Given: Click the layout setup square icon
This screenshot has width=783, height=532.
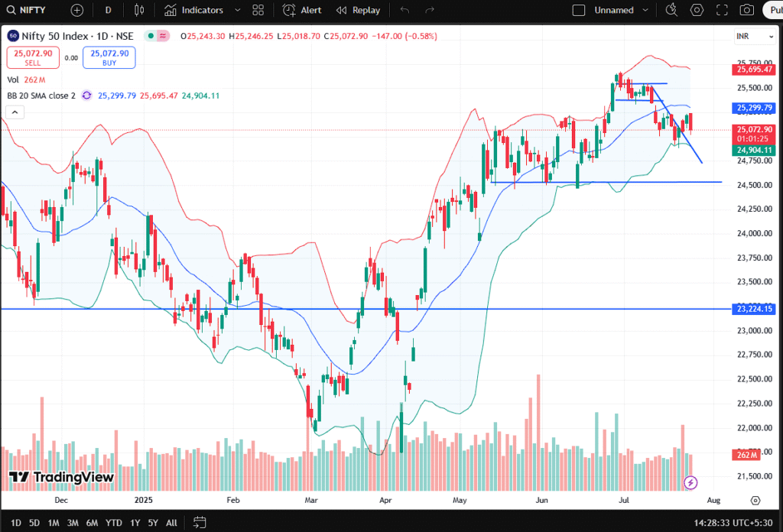Looking at the screenshot, I should pos(579,10).
